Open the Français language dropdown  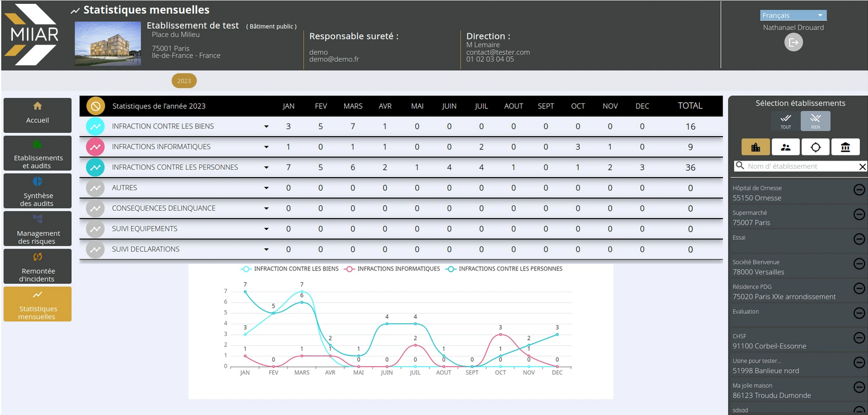[793, 15]
